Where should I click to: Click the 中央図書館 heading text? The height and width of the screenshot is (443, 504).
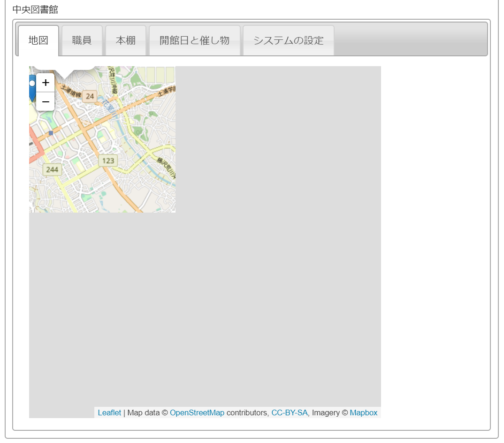(35, 10)
